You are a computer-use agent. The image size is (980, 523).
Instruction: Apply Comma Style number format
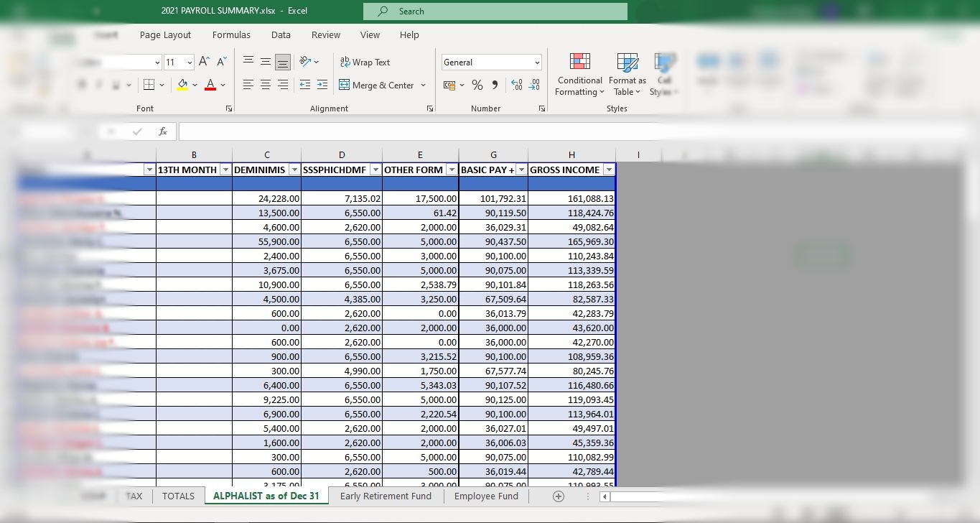point(495,85)
